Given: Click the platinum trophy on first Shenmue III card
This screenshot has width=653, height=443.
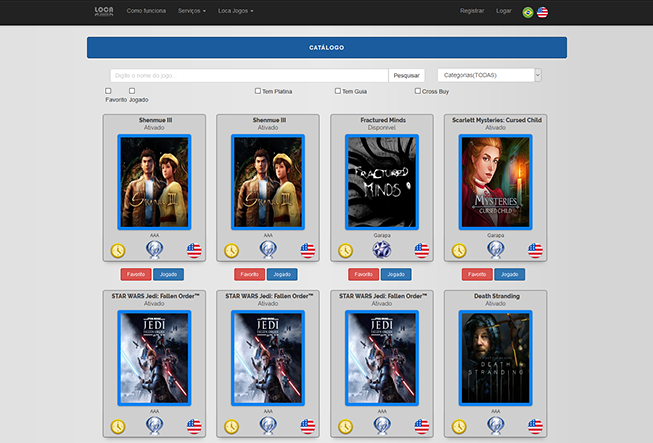Looking at the screenshot, I should click(154, 250).
